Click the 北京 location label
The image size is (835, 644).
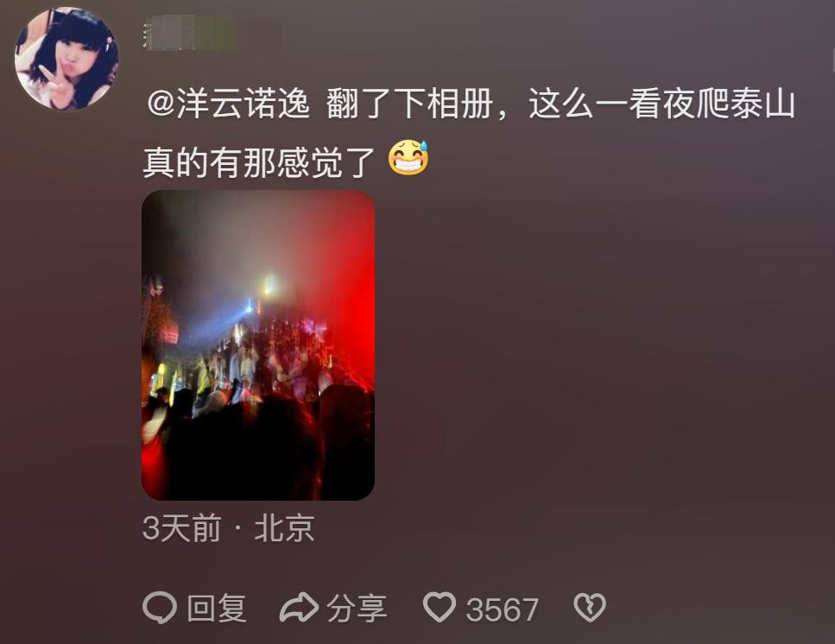point(284,528)
